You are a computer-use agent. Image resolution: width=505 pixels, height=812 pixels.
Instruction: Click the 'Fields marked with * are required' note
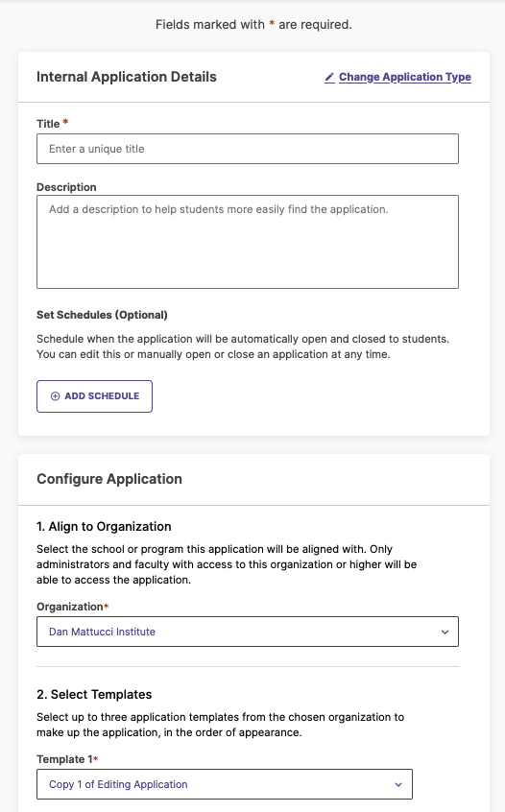(x=253, y=24)
